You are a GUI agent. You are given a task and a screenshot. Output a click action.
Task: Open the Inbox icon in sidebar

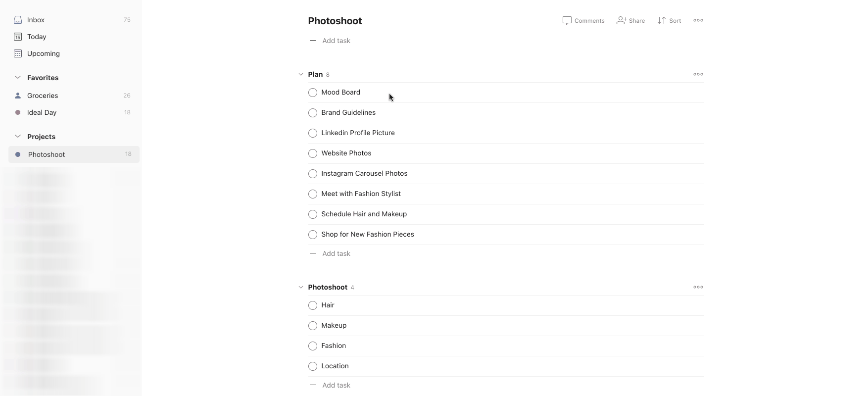[18, 20]
